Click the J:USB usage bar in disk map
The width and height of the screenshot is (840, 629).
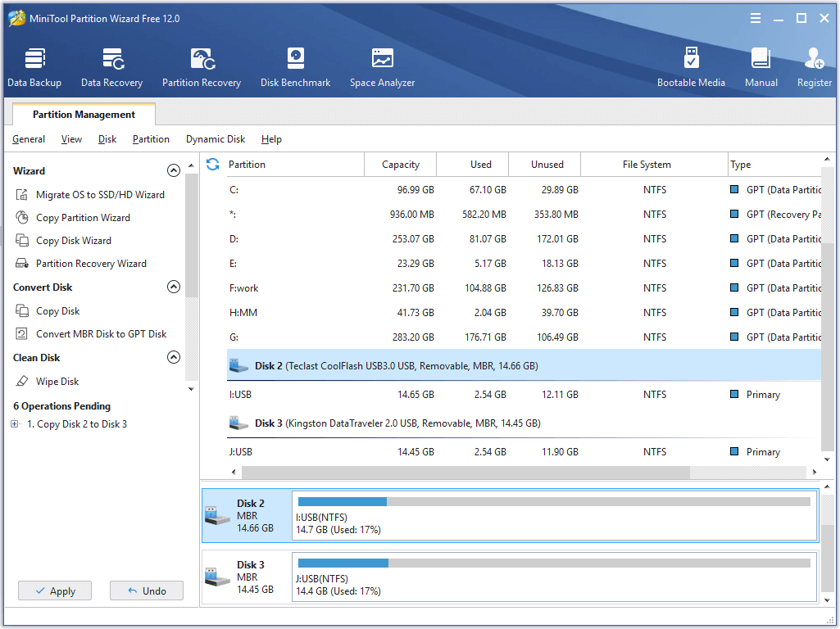tap(554, 563)
